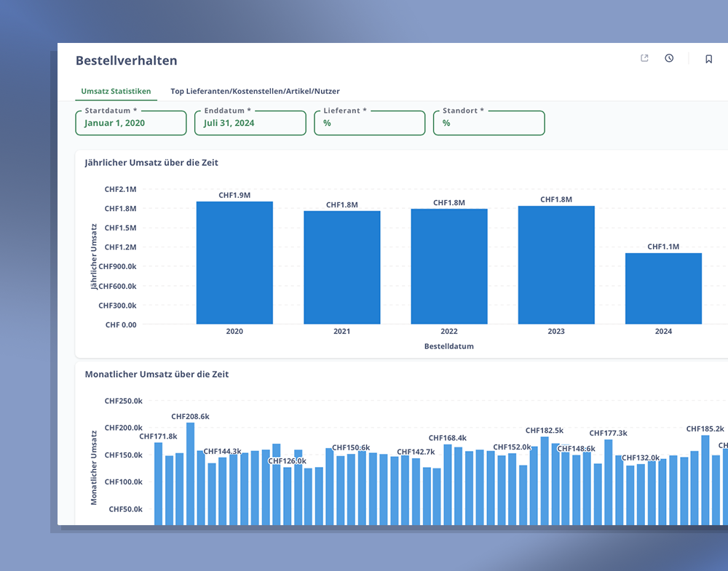Image resolution: width=728 pixels, height=571 pixels.
Task: Click the Startdatum field showing Januar 1, 2020
Action: 131,123
